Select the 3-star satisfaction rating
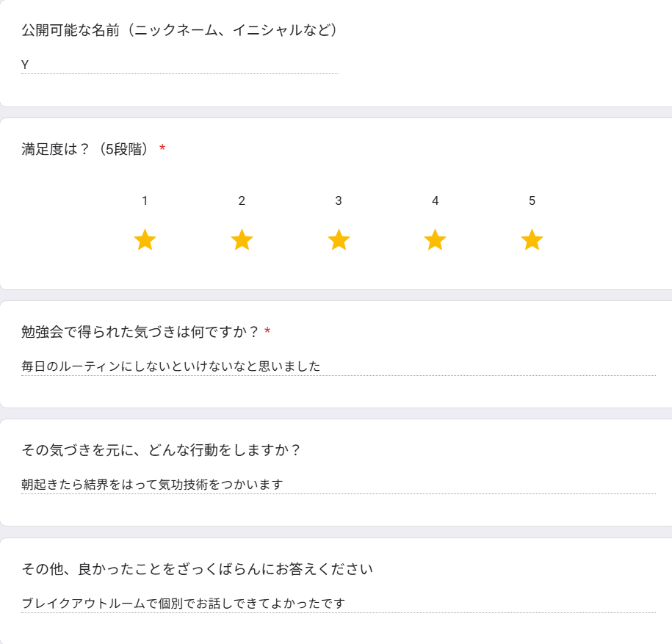 pyautogui.click(x=339, y=240)
